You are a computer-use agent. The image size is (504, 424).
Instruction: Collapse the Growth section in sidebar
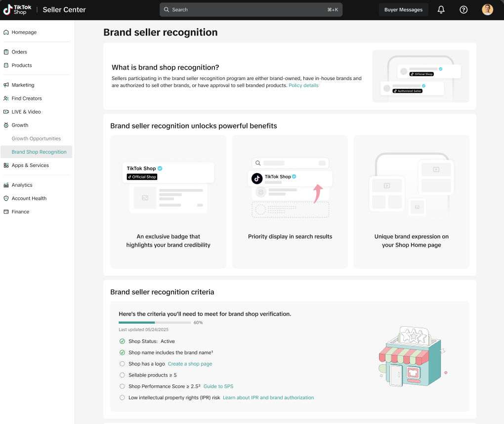(x=20, y=126)
